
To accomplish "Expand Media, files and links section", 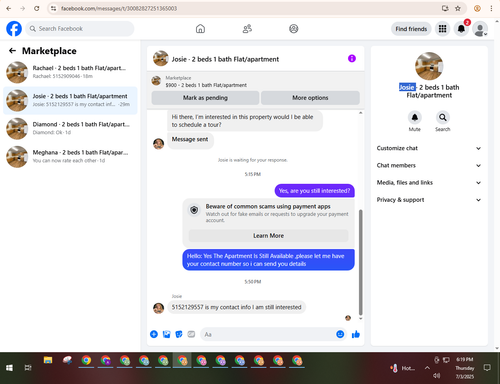I will [429, 183].
